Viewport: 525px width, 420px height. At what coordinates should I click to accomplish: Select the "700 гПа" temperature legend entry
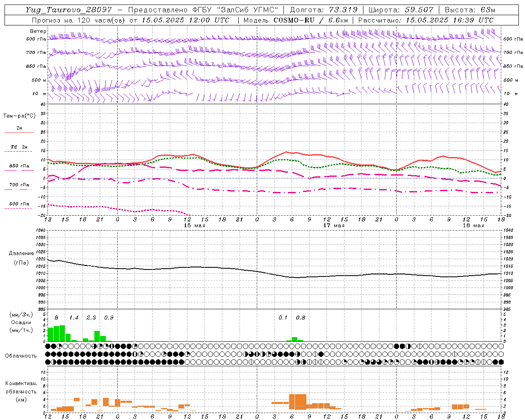tap(19, 185)
